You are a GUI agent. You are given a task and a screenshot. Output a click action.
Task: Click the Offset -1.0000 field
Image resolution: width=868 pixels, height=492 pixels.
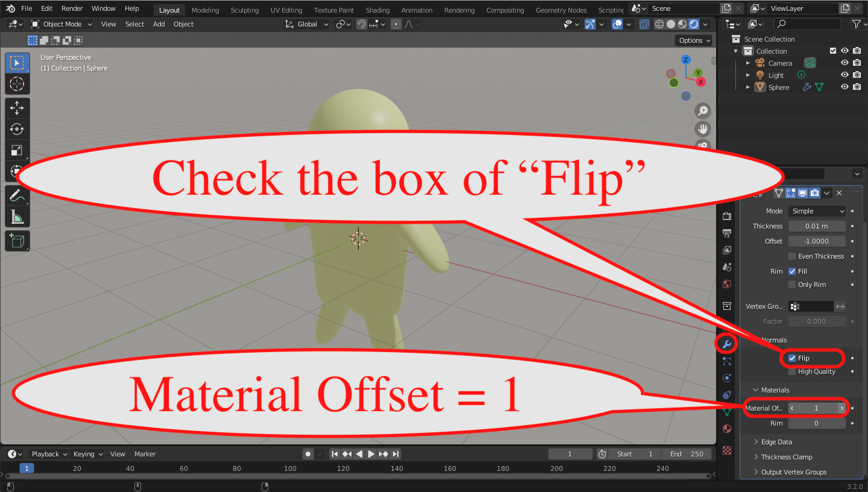tap(817, 241)
